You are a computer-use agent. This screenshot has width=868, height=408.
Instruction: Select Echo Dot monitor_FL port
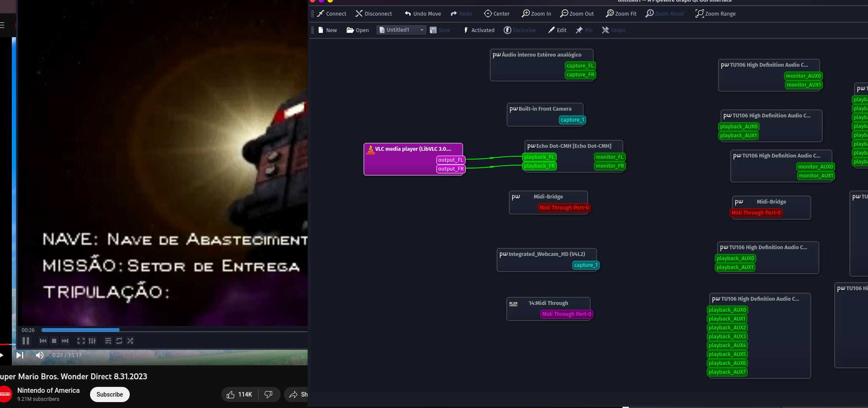pyautogui.click(x=609, y=157)
